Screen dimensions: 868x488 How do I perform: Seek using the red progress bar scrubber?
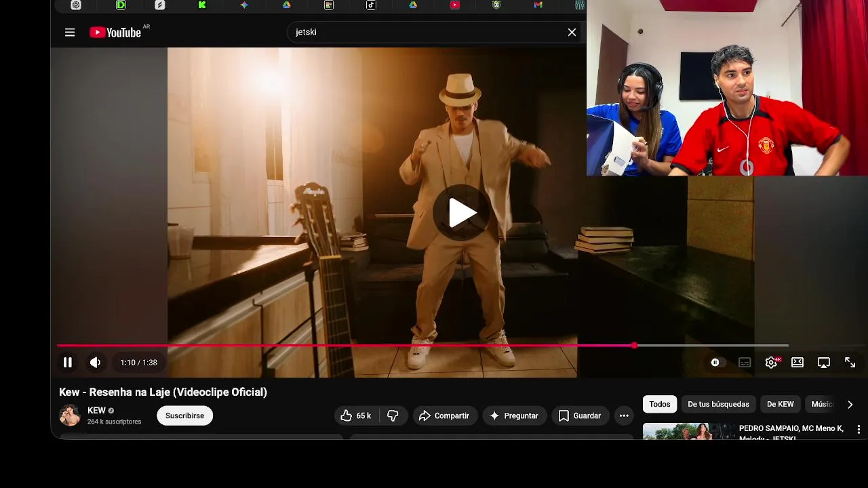coord(634,346)
